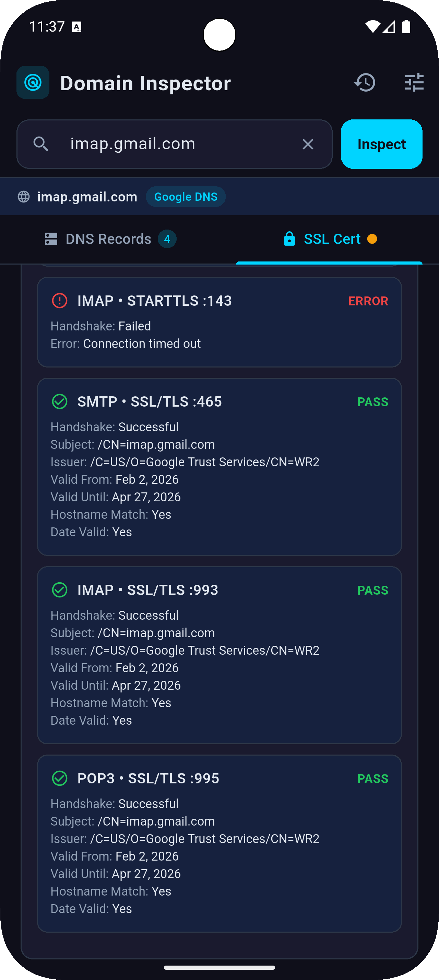Click the globe icon beside imap.gmail.com
The width and height of the screenshot is (439, 980).
[24, 196]
